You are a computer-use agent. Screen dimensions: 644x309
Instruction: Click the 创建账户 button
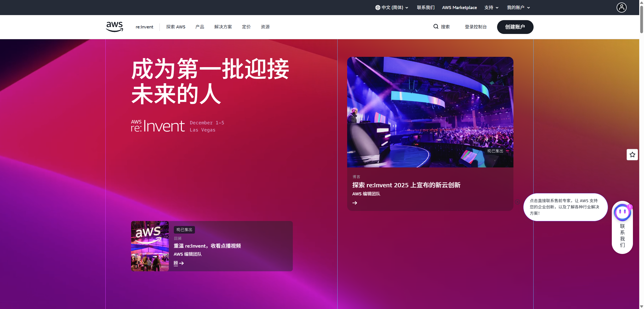tap(515, 27)
